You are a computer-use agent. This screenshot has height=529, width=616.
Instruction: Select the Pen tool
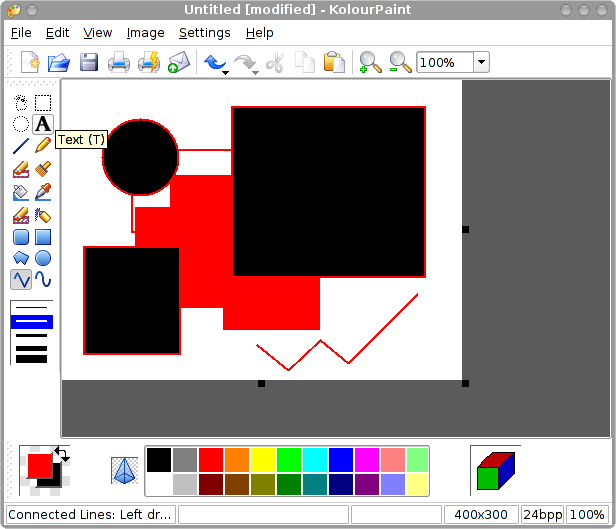[43, 147]
